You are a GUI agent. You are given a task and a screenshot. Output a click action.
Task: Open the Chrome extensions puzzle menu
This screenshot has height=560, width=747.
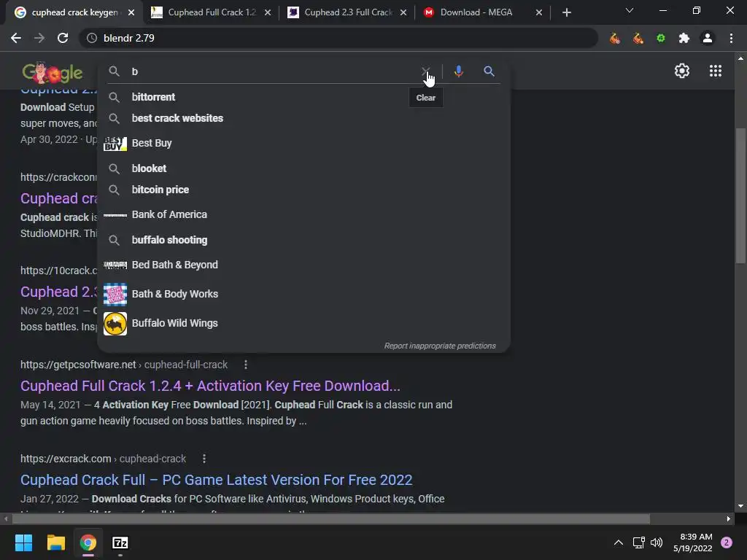[x=684, y=38]
